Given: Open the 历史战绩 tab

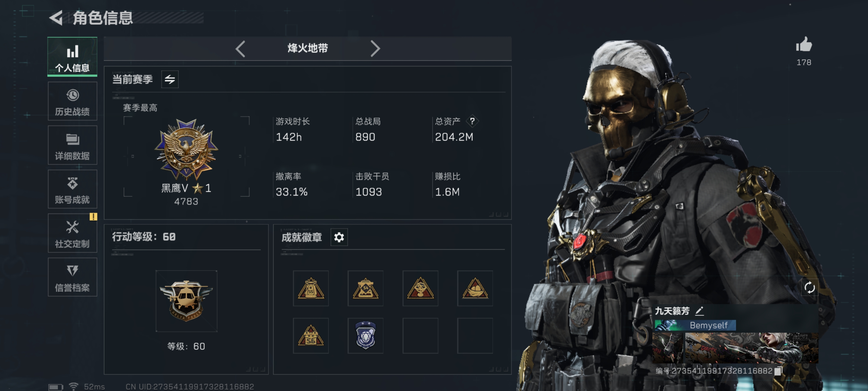Looking at the screenshot, I should click(72, 101).
